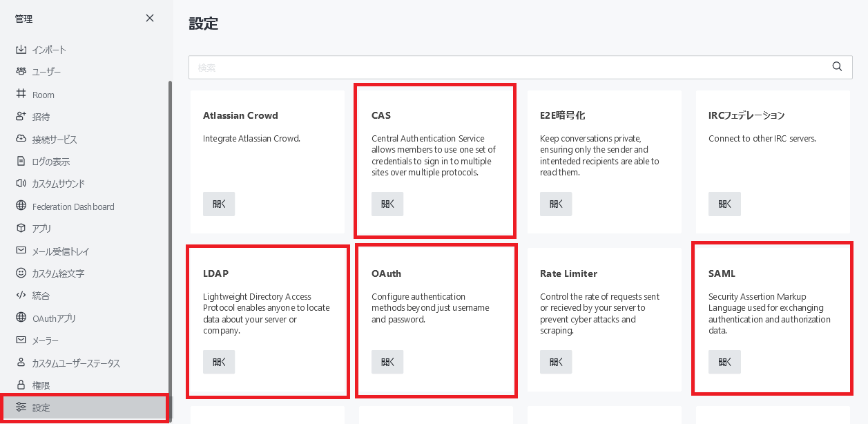Image resolution: width=868 pixels, height=424 pixels.
Task: Click the import icon in sidebar
Action: 21,50
